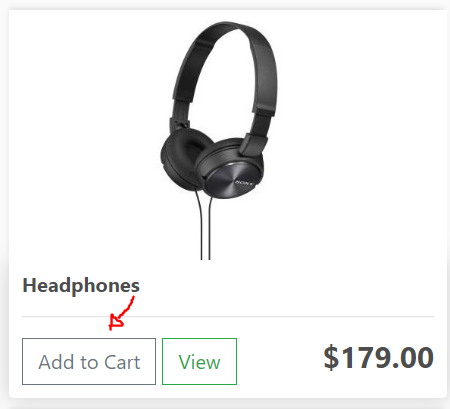Click the divider line under Headphones title
This screenshot has width=450, height=409.
click(x=228, y=316)
